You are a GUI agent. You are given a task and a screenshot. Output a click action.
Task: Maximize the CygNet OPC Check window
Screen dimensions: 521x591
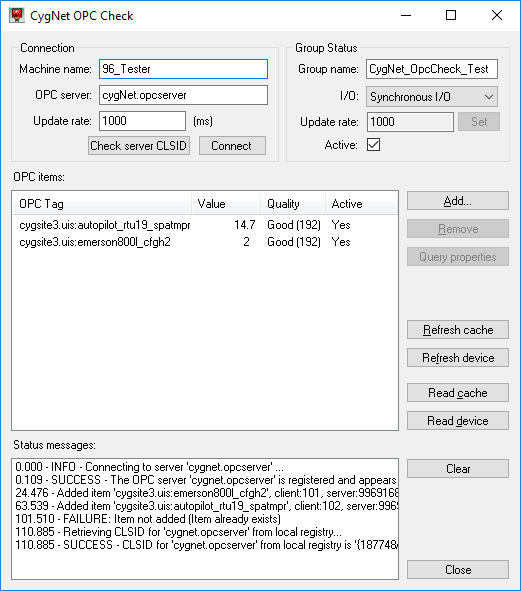click(x=451, y=15)
